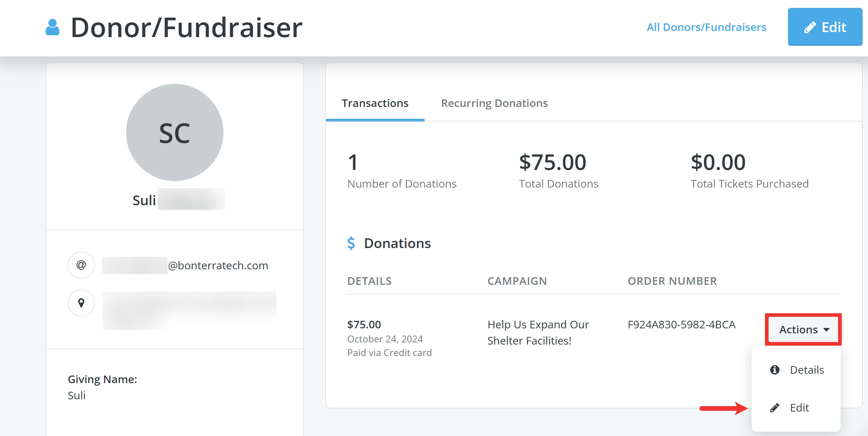Viewport: 868px width, 436px height.
Task: Click the dollar sign Donations icon
Action: pos(351,243)
